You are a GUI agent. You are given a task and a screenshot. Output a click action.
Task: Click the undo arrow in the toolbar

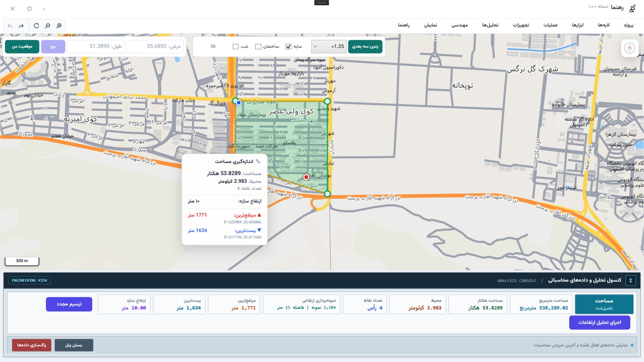(10, 26)
